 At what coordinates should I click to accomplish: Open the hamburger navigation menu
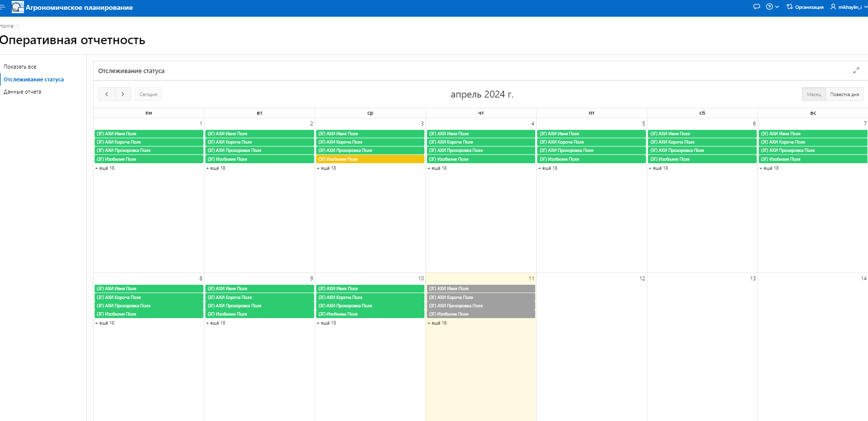[2, 7]
